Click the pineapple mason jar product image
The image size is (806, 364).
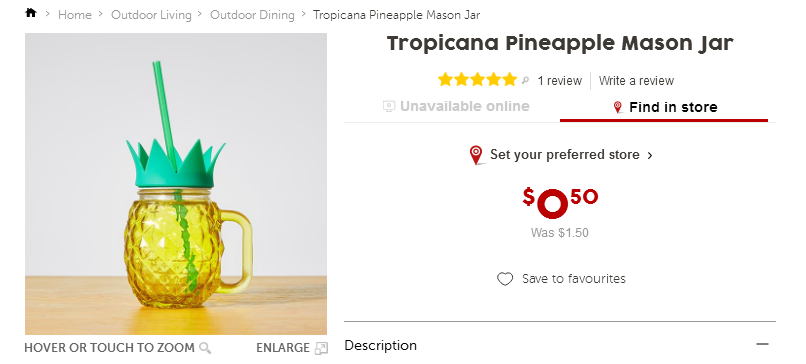click(x=176, y=184)
